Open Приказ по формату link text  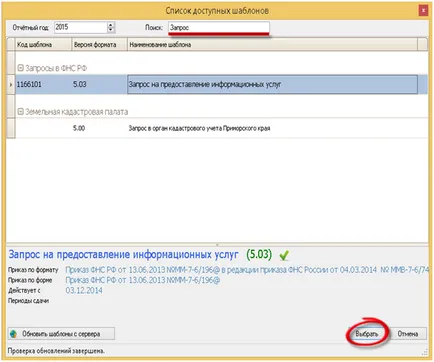coord(247,270)
